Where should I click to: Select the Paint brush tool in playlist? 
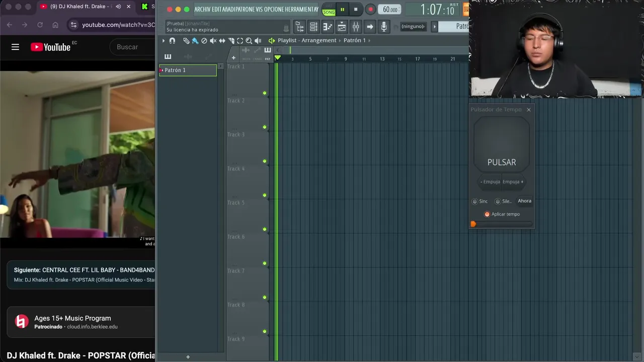tap(195, 41)
